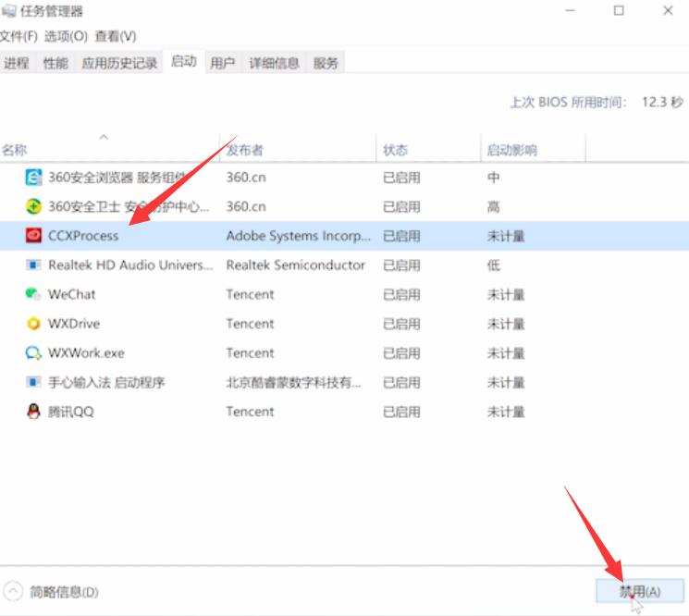Open the 选项(O) menu
This screenshot has height=616, width=689.
pos(66,36)
